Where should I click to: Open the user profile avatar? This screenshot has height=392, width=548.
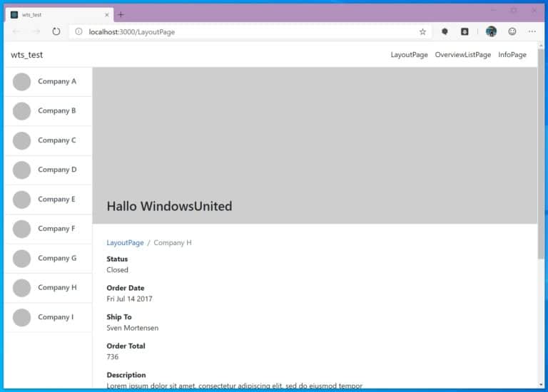(x=491, y=32)
